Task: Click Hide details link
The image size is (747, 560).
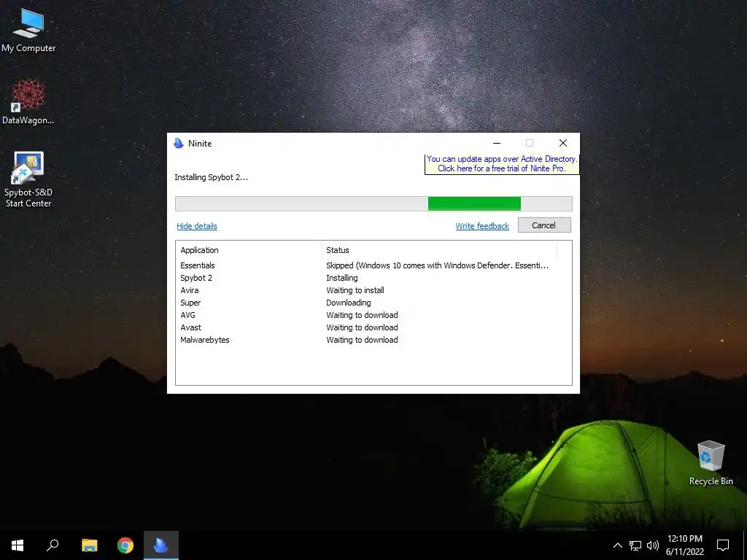Action: point(197,226)
